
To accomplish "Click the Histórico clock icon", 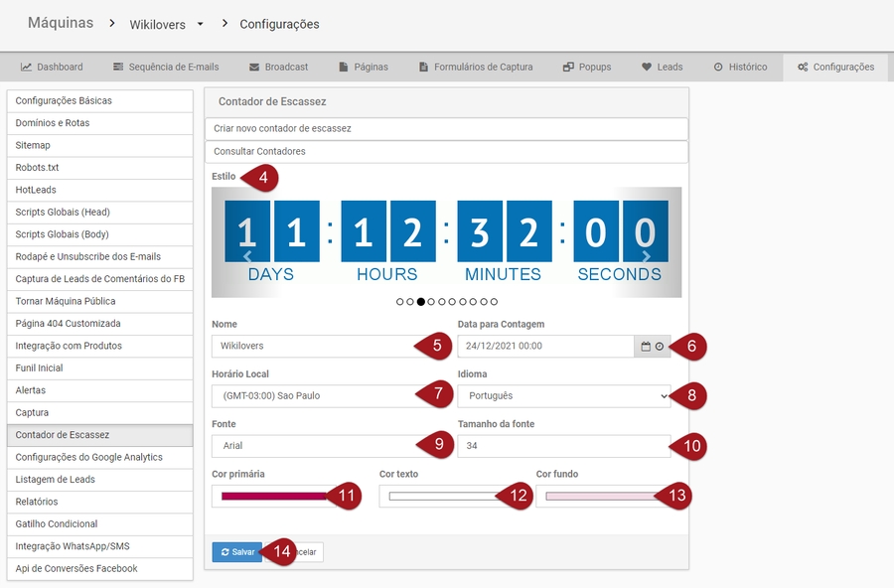I will pyautogui.click(x=718, y=68).
